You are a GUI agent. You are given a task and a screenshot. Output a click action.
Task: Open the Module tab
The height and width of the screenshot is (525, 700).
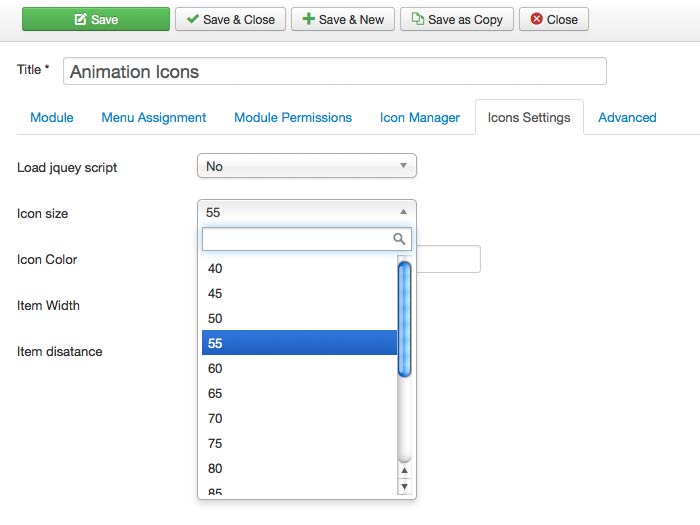pos(52,117)
